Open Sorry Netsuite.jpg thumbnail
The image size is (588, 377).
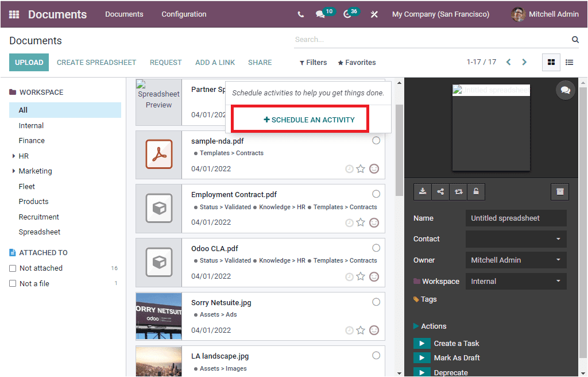158,316
